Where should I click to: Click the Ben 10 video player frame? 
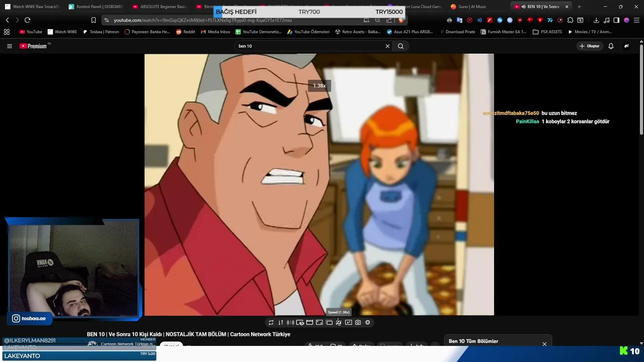click(x=319, y=185)
